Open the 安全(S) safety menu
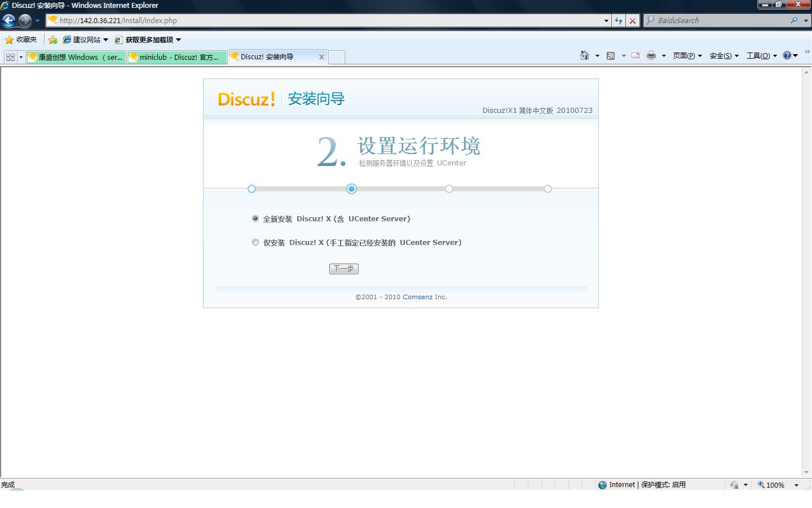812x508 pixels. pyautogui.click(x=724, y=55)
